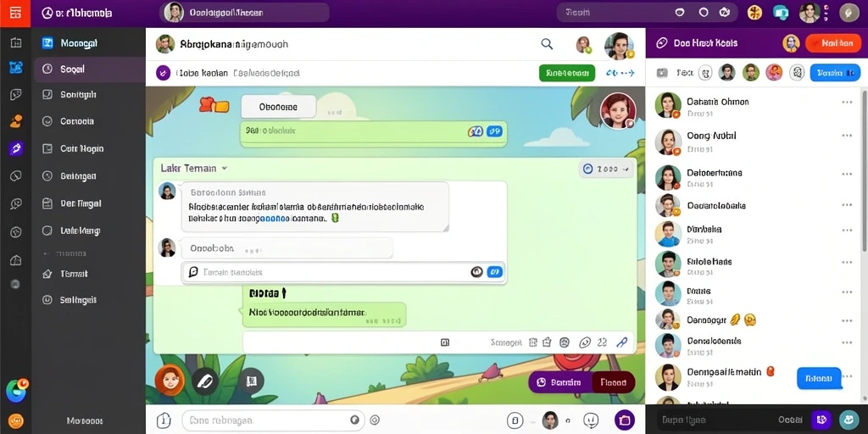Open the red-haired avatar at top-right of the chat area

tap(618, 111)
